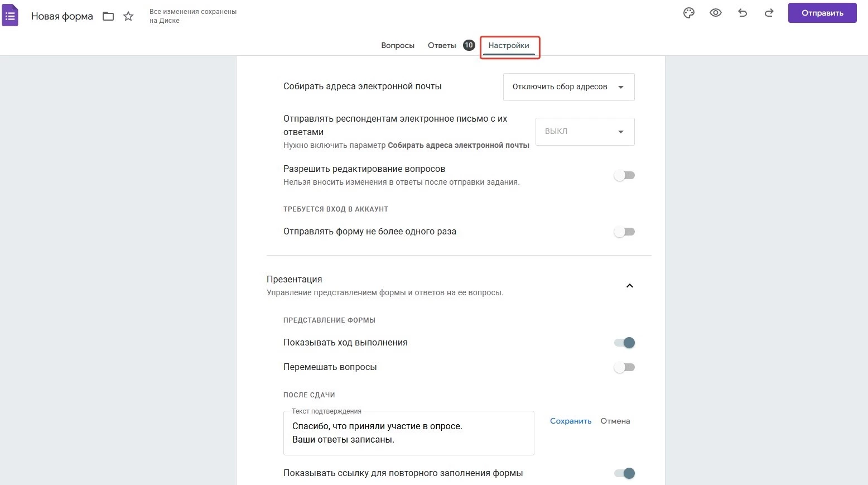
Task: Click into the Текст подтверждения field
Action: (408, 433)
